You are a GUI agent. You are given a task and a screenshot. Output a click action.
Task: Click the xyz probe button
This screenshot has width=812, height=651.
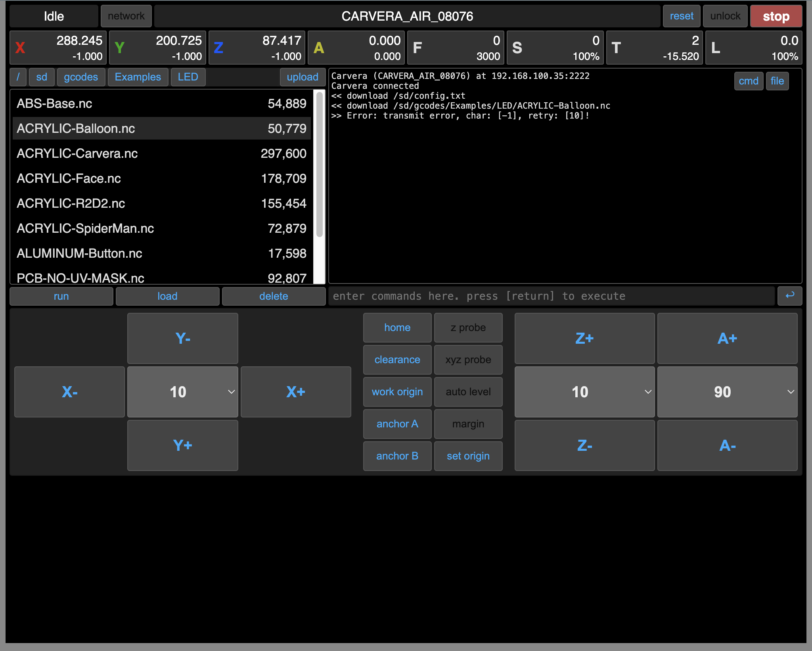(x=468, y=360)
